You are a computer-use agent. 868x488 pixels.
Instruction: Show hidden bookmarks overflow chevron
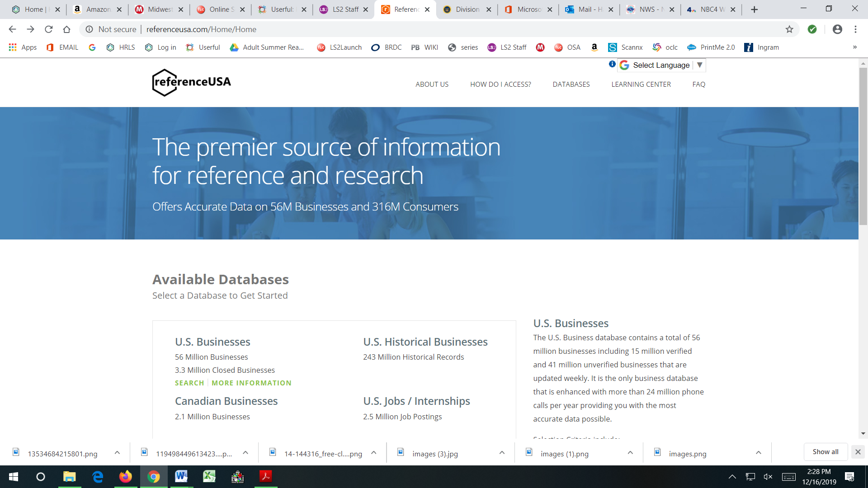pyautogui.click(x=854, y=47)
